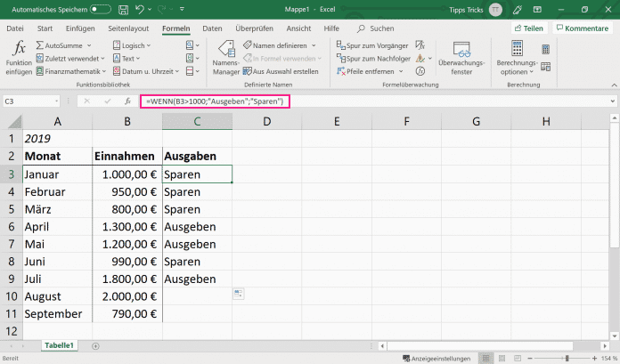Add a new sheet with plus icon
The width and height of the screenshot is (620, 364).
(95, 344)
